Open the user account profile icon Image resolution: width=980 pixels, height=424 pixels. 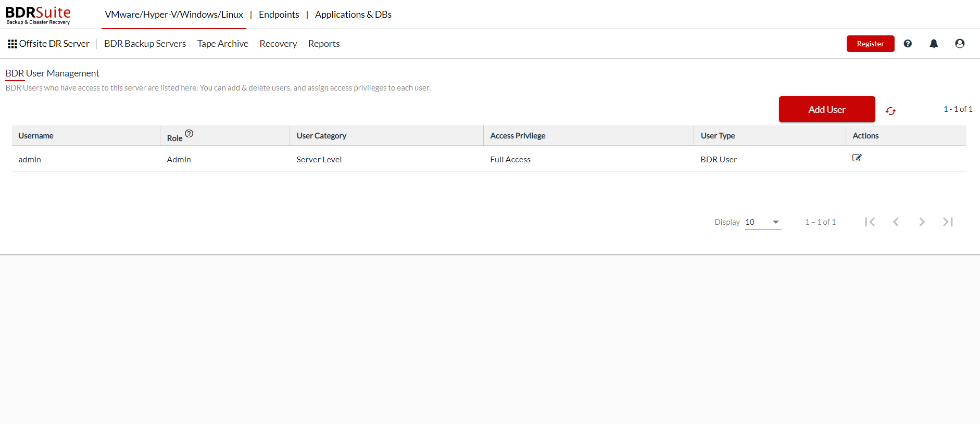[x=960, y=44]
